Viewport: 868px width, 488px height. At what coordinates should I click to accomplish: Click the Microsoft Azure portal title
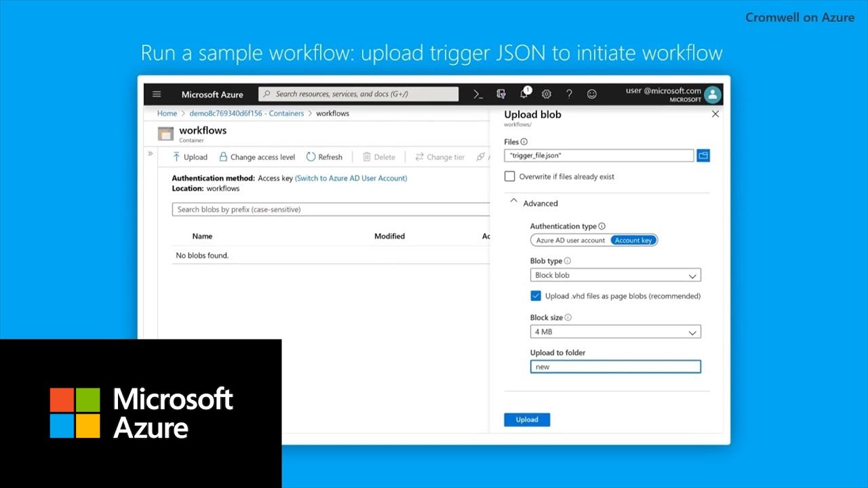point(212,94)
